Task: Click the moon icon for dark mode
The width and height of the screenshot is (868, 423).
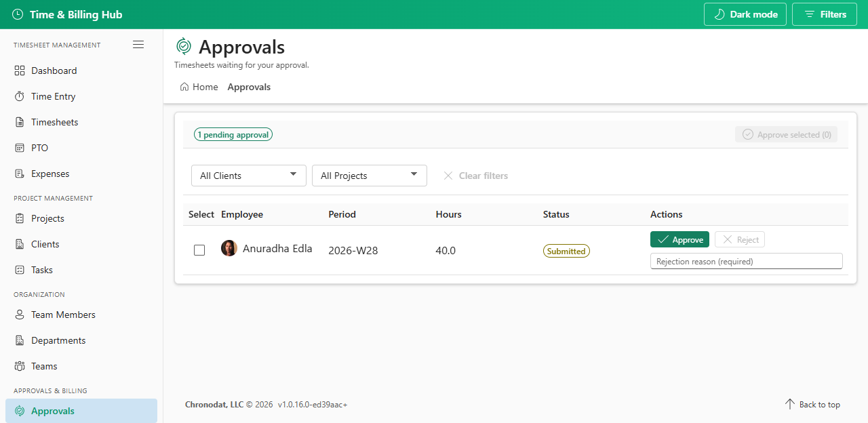Action: point(720,14)
